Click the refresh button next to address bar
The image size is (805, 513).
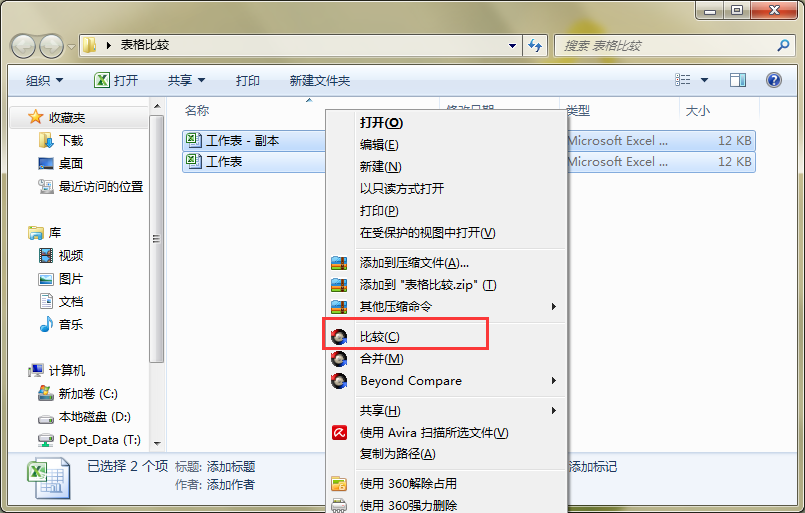click(535, 46)
